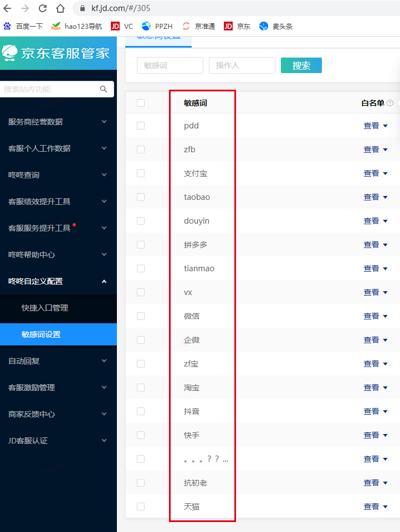Check the 抗初老 row checkbox
Screen dimensions: 400x532
(141, 483)
